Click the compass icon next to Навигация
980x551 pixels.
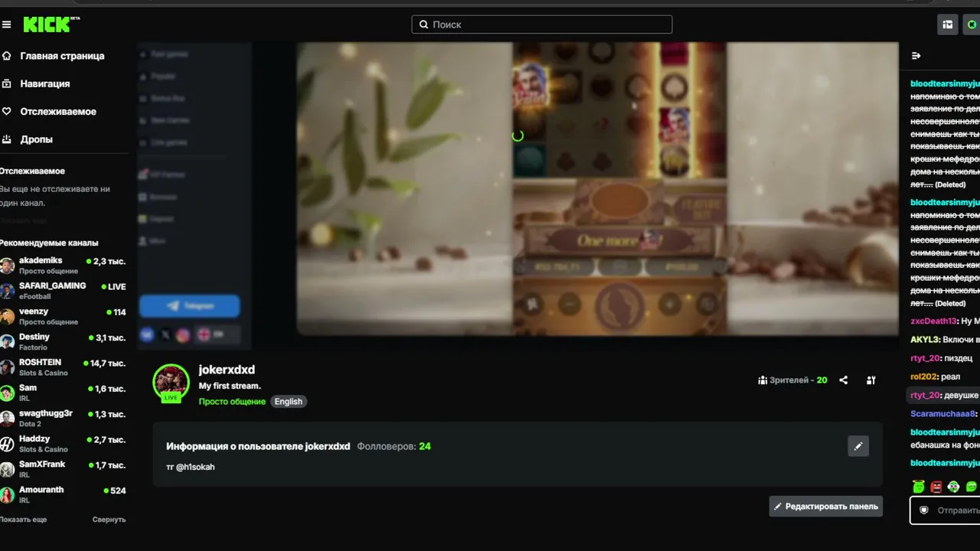[7, 83]
